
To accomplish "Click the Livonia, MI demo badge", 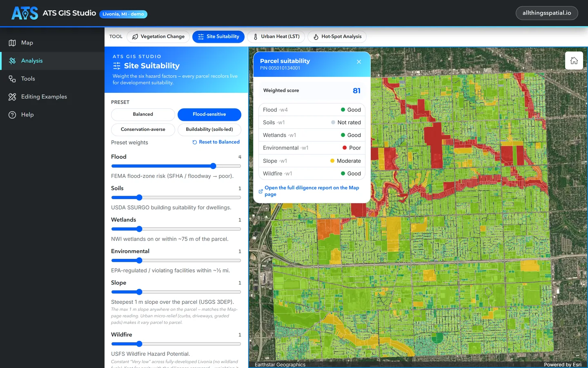I will pos(123,14).
